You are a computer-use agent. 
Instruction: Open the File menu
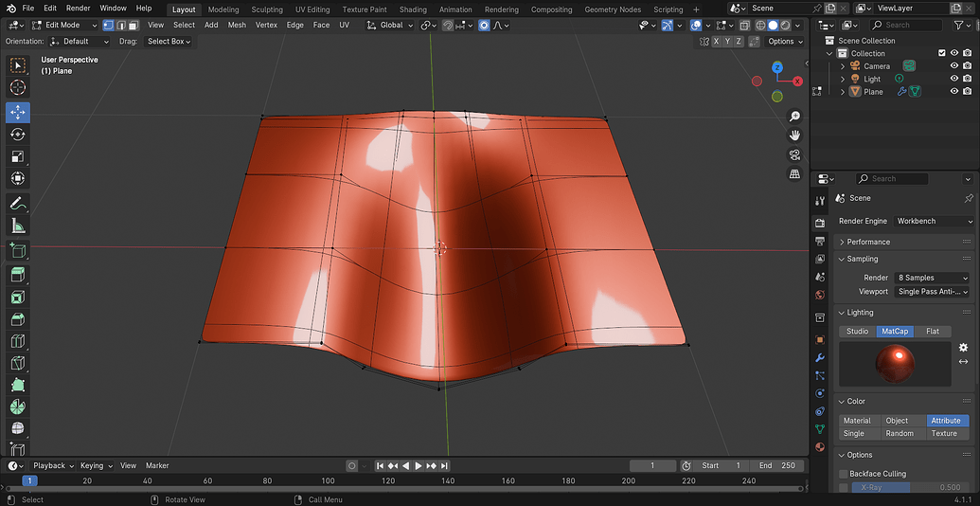pyautogui.click(x=28, y=9)
